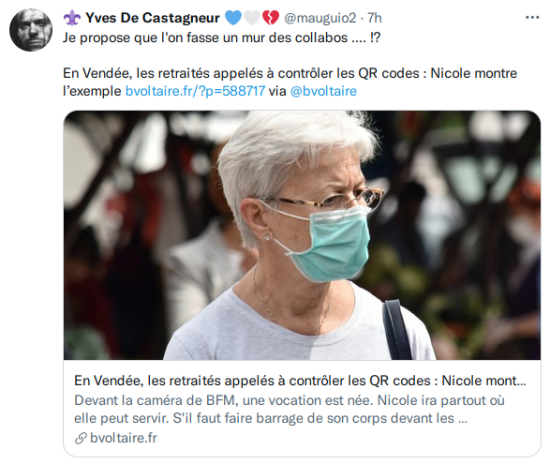Screen dimensions: 550x464
Task: Click the tweet sentence 'Nicole montre l'exemple'
Action: [290, 82]
